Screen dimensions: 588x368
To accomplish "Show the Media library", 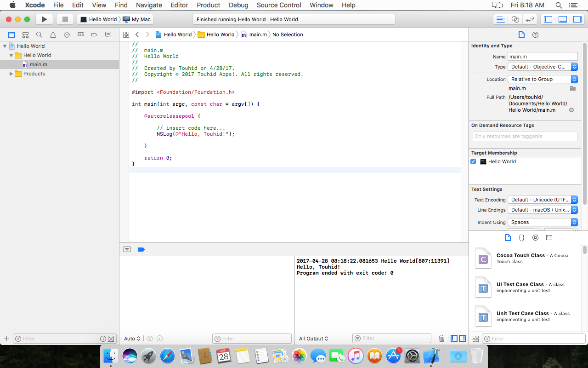I will tap(549, 238).
